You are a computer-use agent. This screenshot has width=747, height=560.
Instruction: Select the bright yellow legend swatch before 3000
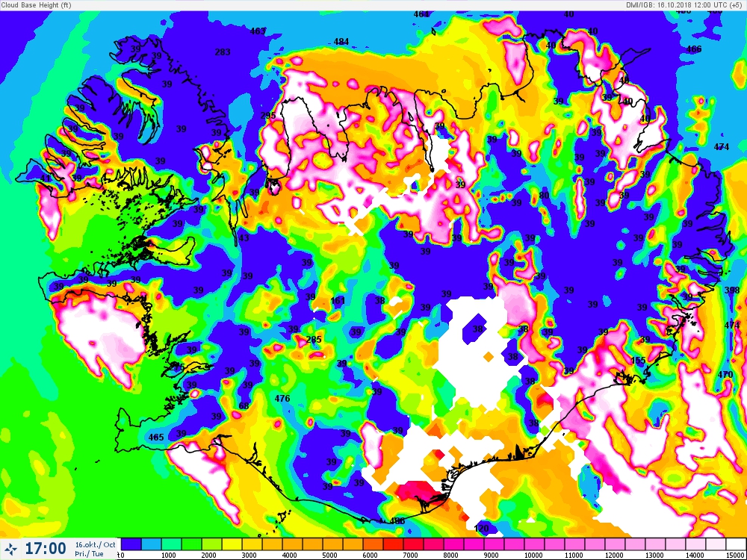tap(232, 544)
